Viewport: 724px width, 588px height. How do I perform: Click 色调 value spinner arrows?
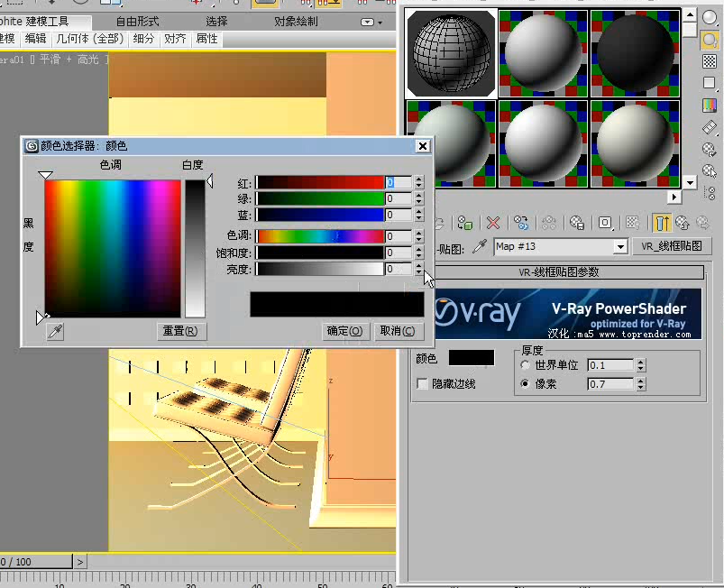click(x=418, y=236)
